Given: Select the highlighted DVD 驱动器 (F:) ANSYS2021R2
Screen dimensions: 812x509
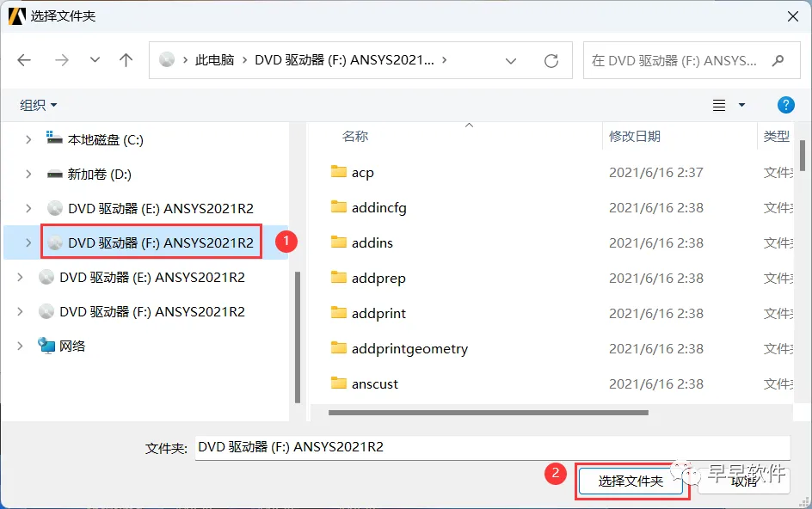Looking at the screenshot, I should coord(161,242).
